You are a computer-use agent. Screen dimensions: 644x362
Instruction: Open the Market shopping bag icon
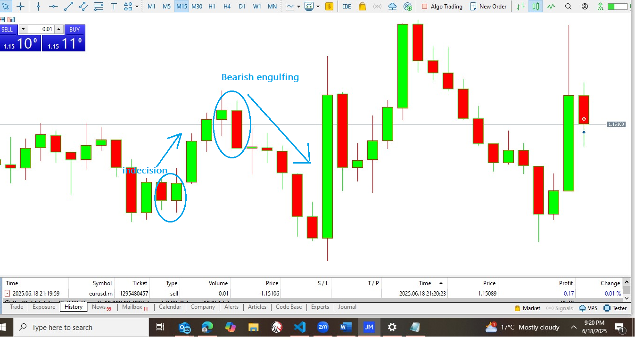362,7
